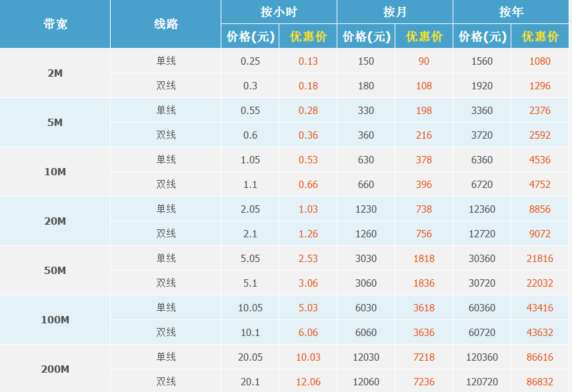The height and width of the screenshot is (392, 572).
Task: Click the monthly discount price 3618
Action: coord(424,308)
